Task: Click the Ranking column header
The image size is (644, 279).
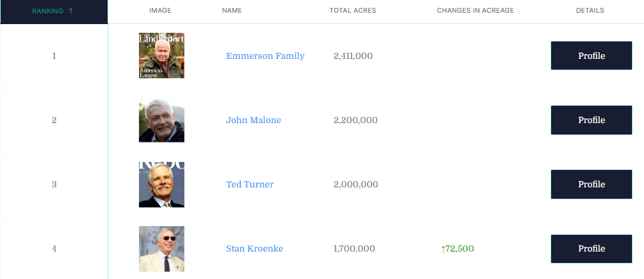Action: 47,11
